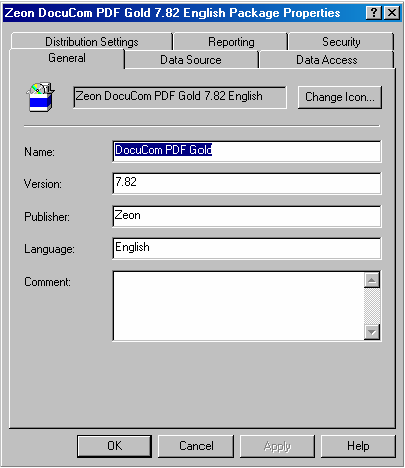Screen dimensions: 405x468
Task: Click the Comment scrollbar up arrow
Action: click(x=372, y=280)
